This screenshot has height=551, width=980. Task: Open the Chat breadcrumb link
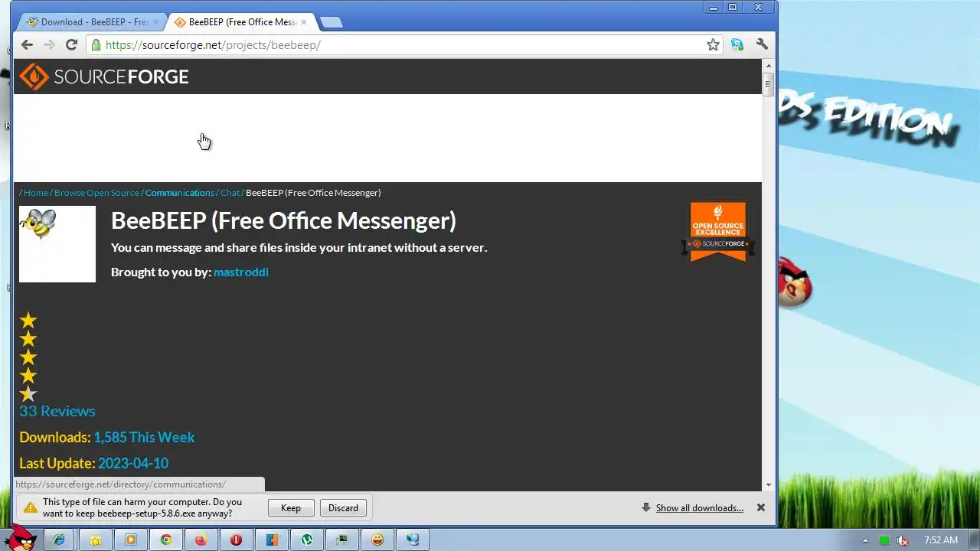pos(230,193)
